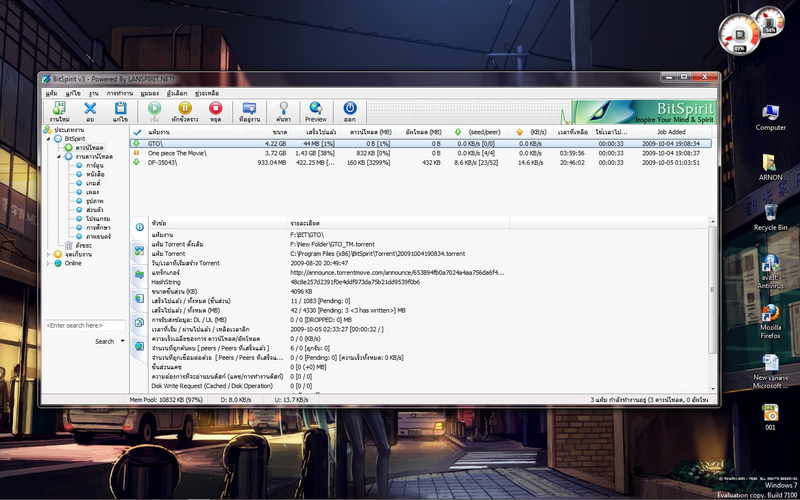
Task: Open the side tab with arrow-into-page icon
Action: 139,298
